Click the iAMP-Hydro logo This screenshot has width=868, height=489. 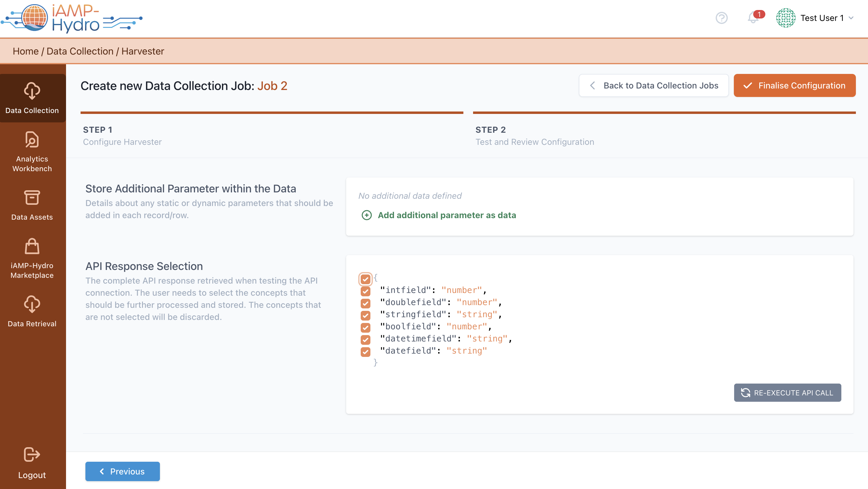click(71, 18)
